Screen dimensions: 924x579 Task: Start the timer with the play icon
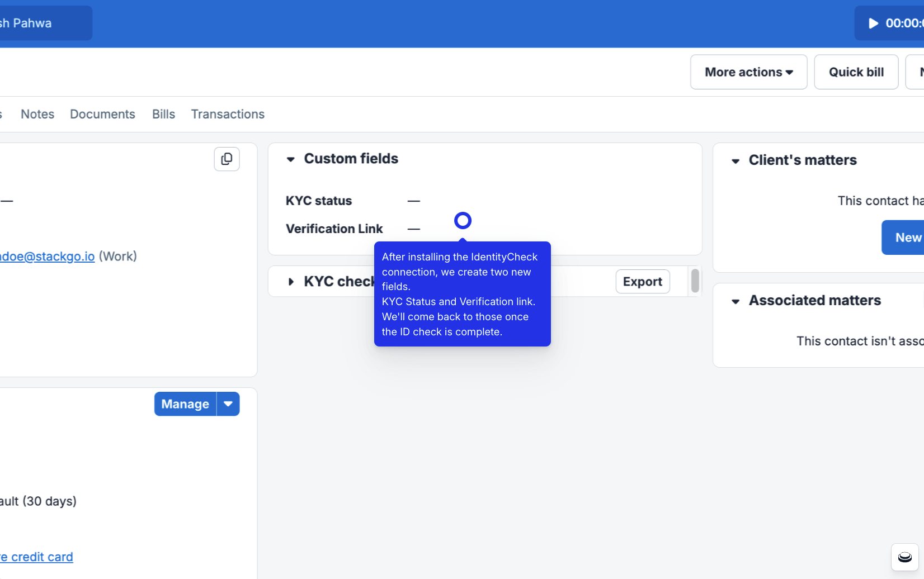(873, 23)
